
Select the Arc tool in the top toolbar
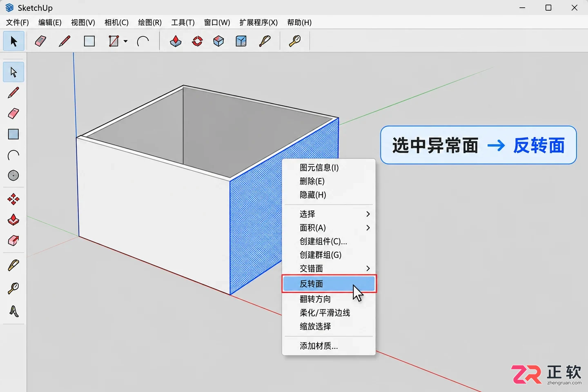coord(143,41)
